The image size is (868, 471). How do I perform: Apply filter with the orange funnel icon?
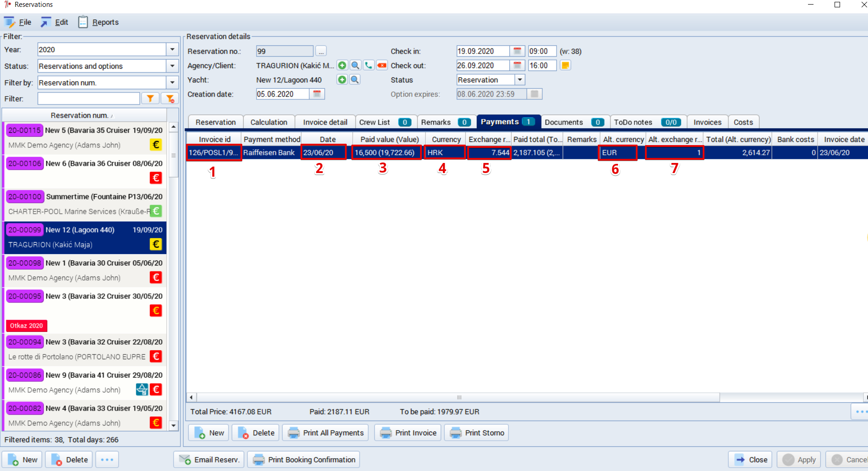pos(150,98)
